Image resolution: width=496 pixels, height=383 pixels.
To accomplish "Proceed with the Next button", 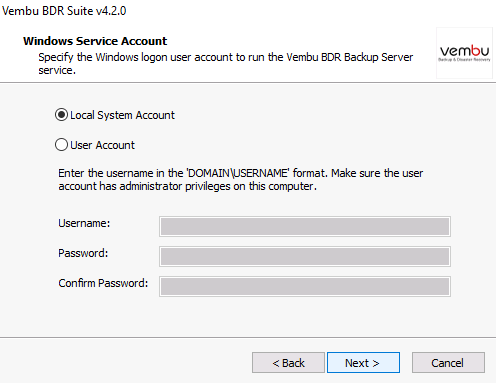I will pyautogui.click(x=363, y=363).
